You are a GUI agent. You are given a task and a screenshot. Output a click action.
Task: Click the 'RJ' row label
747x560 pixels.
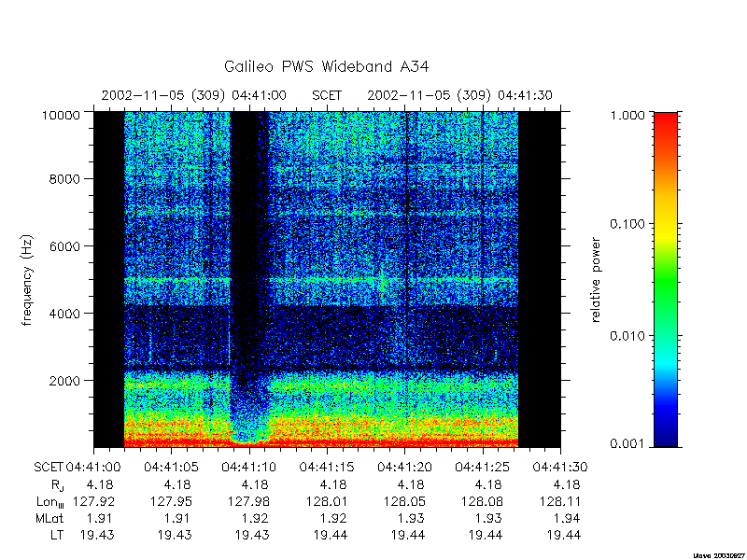click(58, 485)
